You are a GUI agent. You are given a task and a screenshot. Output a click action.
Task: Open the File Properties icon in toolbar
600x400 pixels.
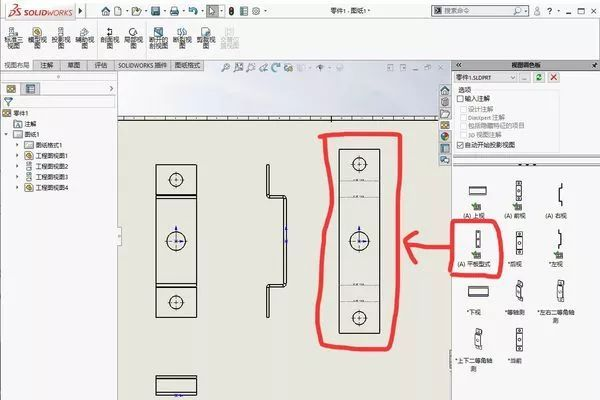pos(244,11)
